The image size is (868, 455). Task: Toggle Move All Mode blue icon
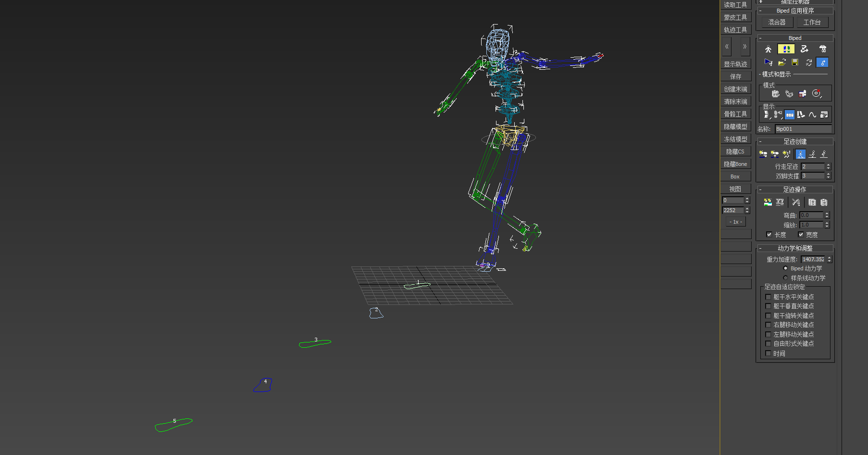822,63
